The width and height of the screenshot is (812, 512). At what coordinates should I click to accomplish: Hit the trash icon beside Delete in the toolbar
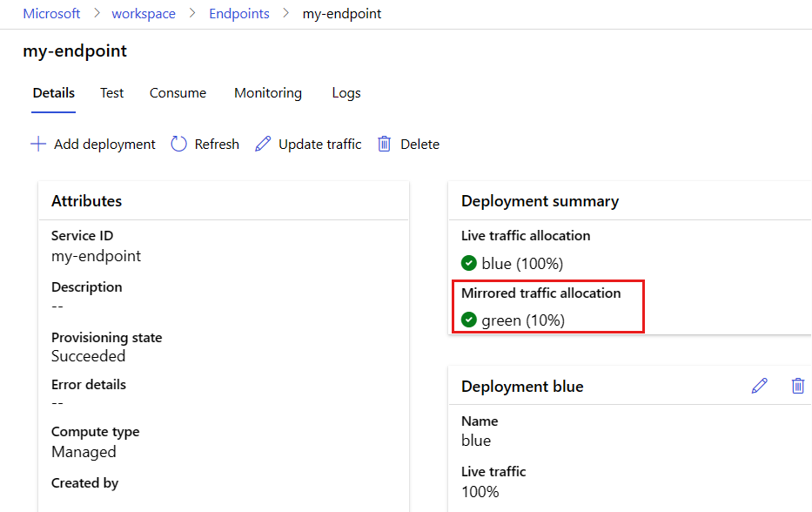click(x=384, y=145)
